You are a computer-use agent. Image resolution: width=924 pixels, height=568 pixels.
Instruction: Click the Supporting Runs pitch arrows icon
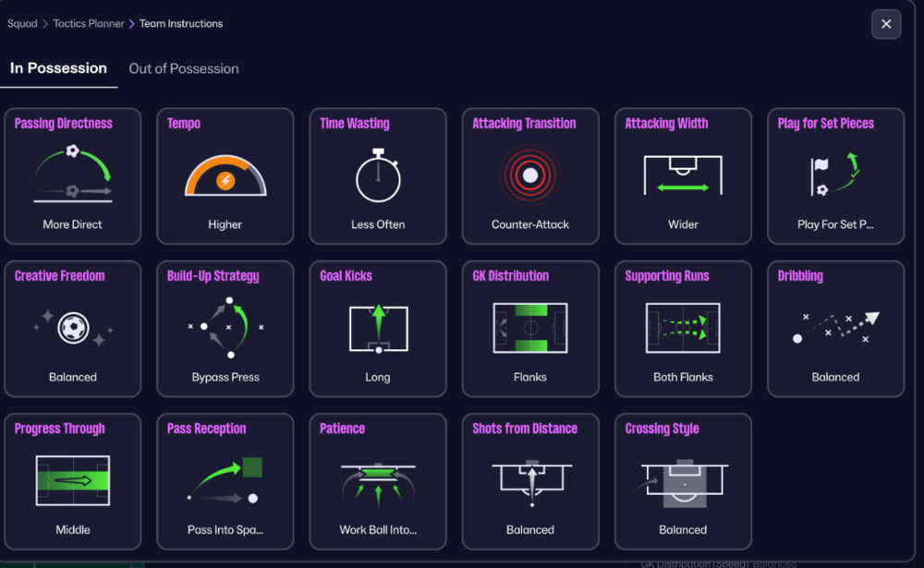pyautogui.click(x=683, y=328)
